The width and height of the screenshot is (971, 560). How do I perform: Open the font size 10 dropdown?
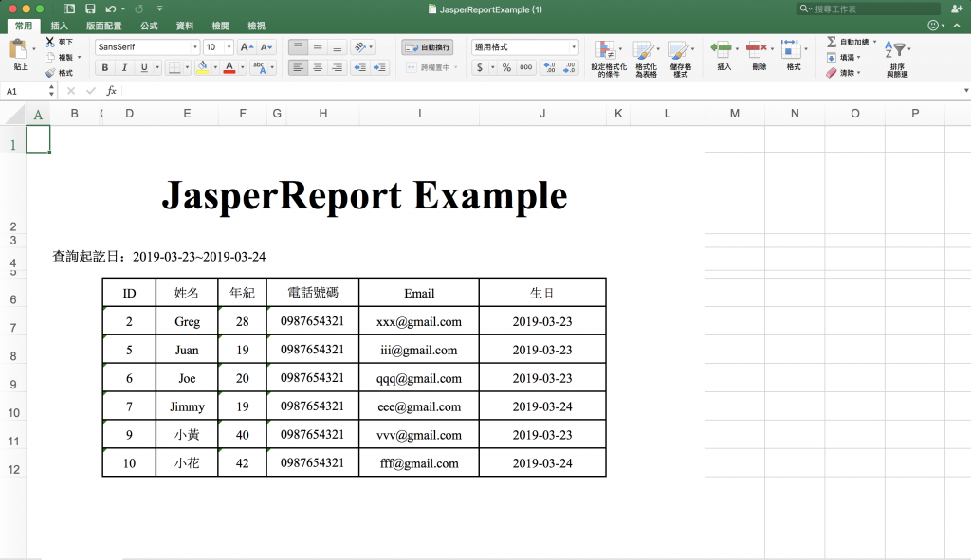point(229,47)
